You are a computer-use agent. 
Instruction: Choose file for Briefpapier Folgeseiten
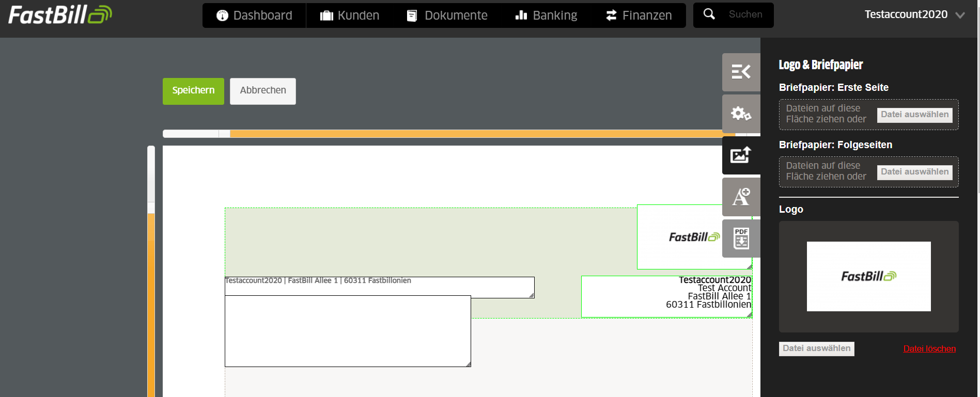914,172
